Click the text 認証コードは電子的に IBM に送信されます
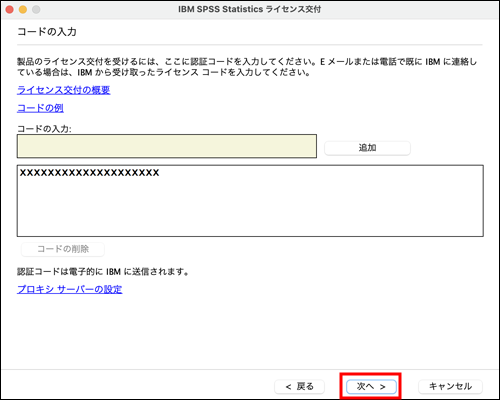 click(103, 272)
